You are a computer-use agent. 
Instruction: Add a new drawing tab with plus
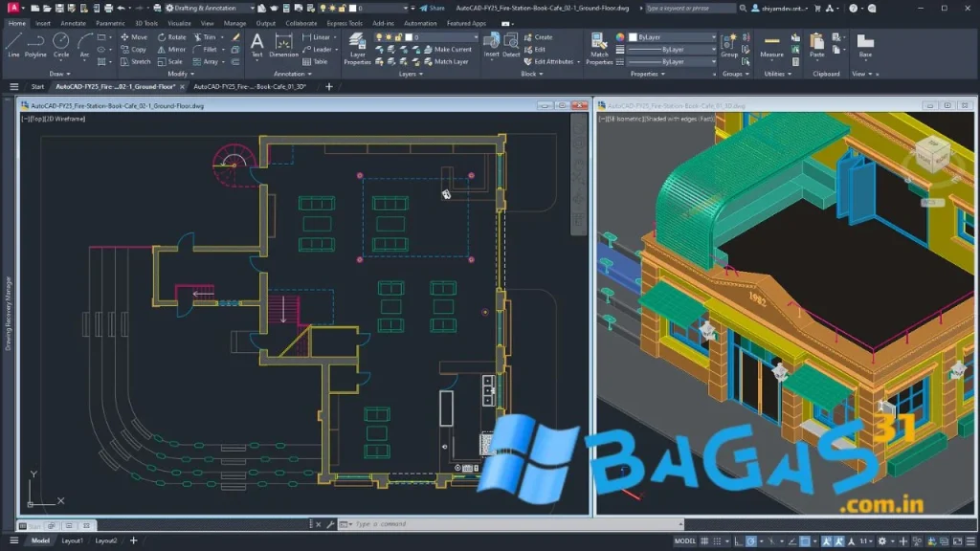329,87
